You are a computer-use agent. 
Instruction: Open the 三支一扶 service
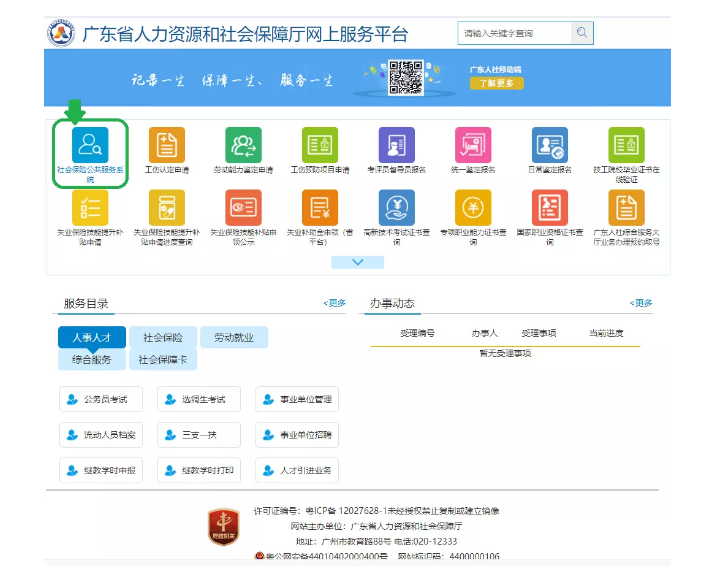199,435
